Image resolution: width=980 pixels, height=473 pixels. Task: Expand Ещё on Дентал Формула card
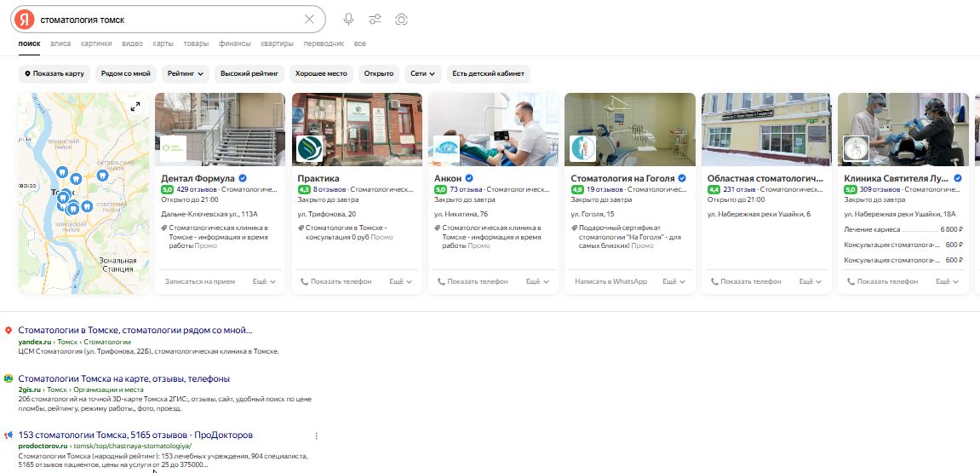265,281
